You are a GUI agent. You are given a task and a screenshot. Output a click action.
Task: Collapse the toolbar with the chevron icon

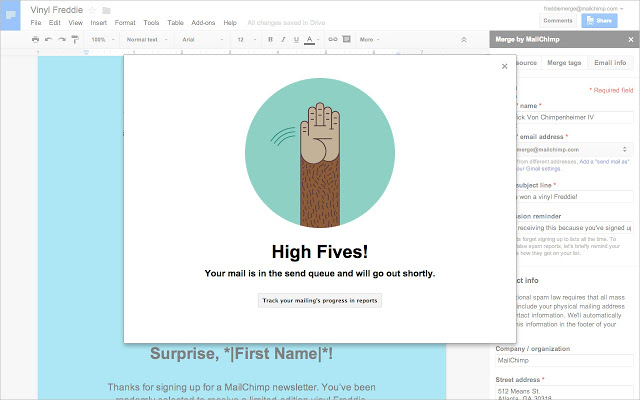[x=463, y=40]
